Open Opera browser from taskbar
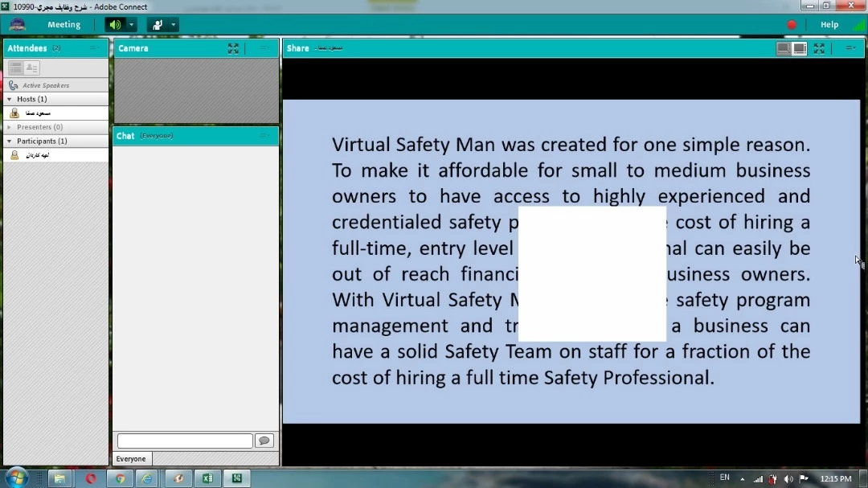868x488 pixels. [x=90, y=478]
